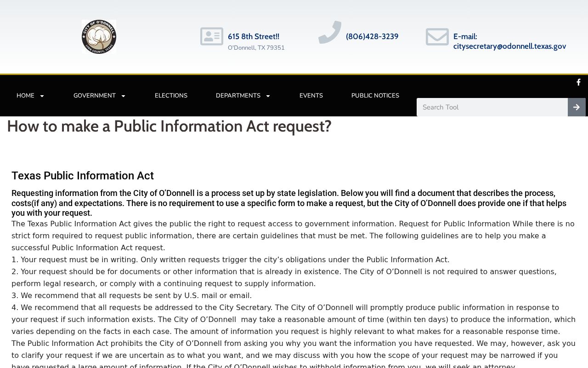Submit search with the arrow button
The width and height of the screenshot is (588, 368).
pos(577,107)
